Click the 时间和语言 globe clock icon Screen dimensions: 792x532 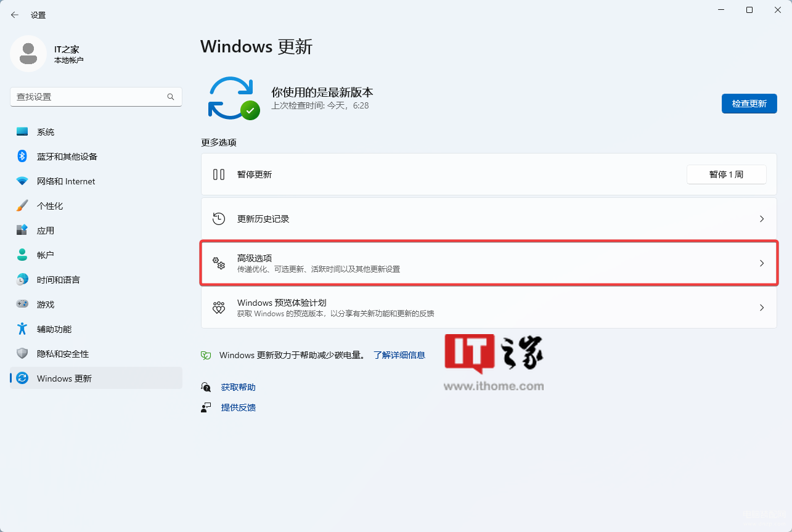[22, 280]
